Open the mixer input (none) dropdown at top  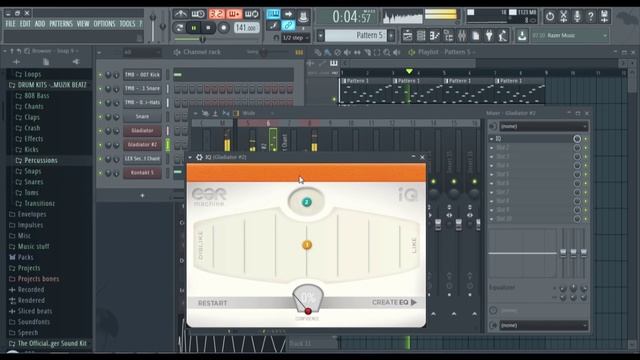[x=544, y=127]
